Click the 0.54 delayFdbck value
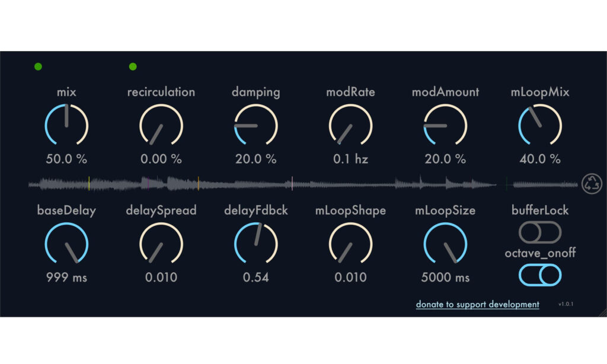This screenshot has width=607, height=364. tap(256, 277)
